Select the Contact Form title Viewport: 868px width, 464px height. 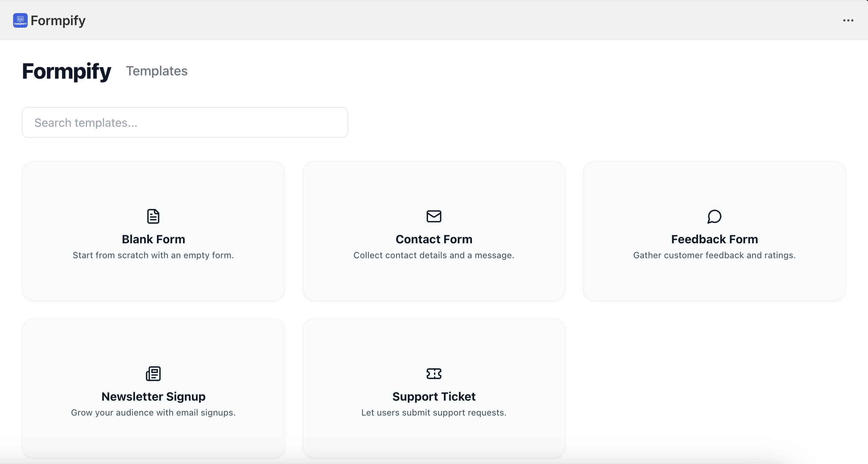click(x=434, y=239)
